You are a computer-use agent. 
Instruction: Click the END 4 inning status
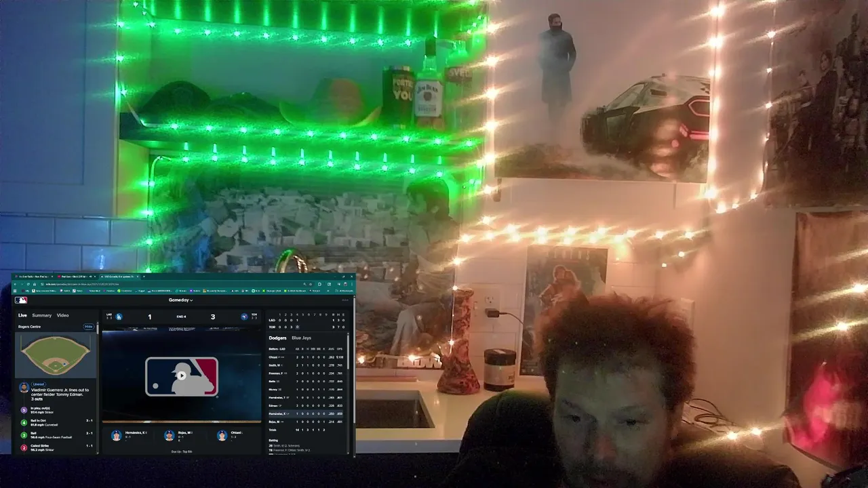click(181, 317)
